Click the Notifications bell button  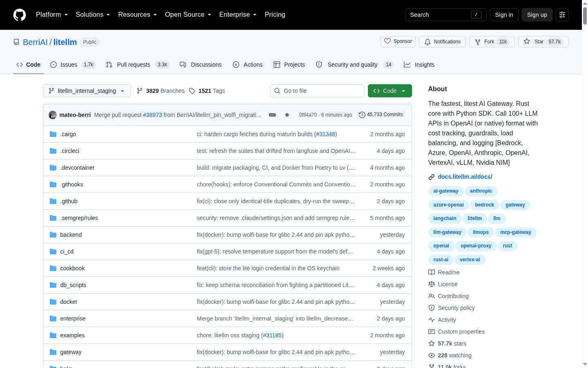(442, 42)
